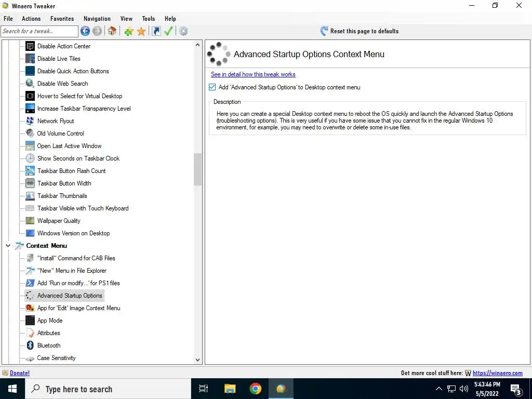The width and height of the screenshot is (532, 399).
Task: Click the green checkmark toolbar icon
Action: pyautogui.click(x=168, y=31)
